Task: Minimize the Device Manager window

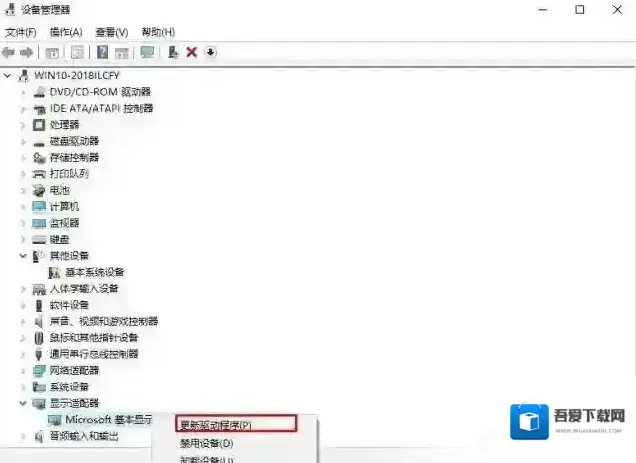Action: pos(543,9)
